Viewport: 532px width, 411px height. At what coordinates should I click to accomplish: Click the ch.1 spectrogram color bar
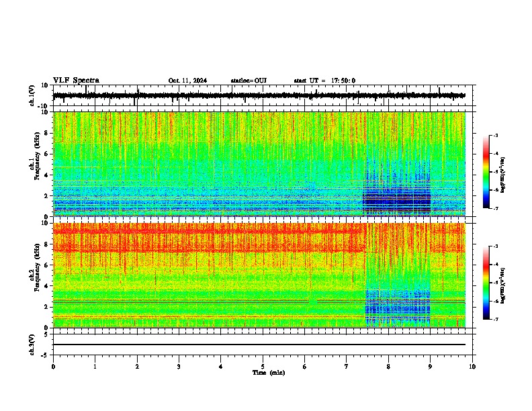(486, 172)
